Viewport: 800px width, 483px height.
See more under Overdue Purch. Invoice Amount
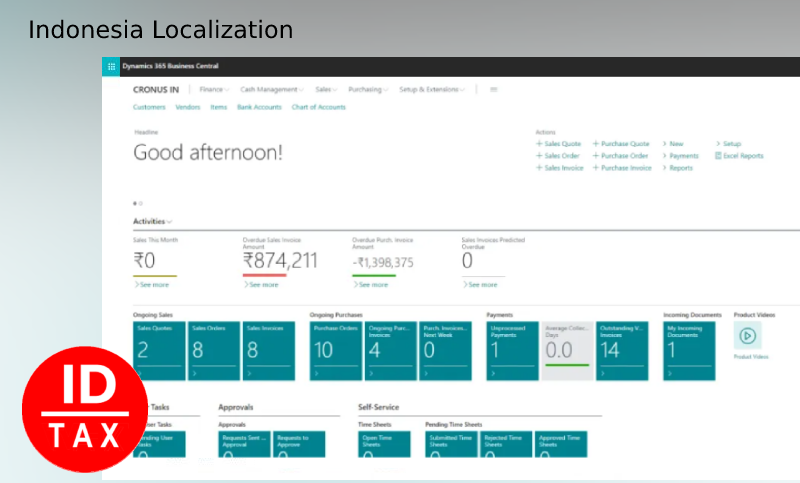[x=371, y=285]
